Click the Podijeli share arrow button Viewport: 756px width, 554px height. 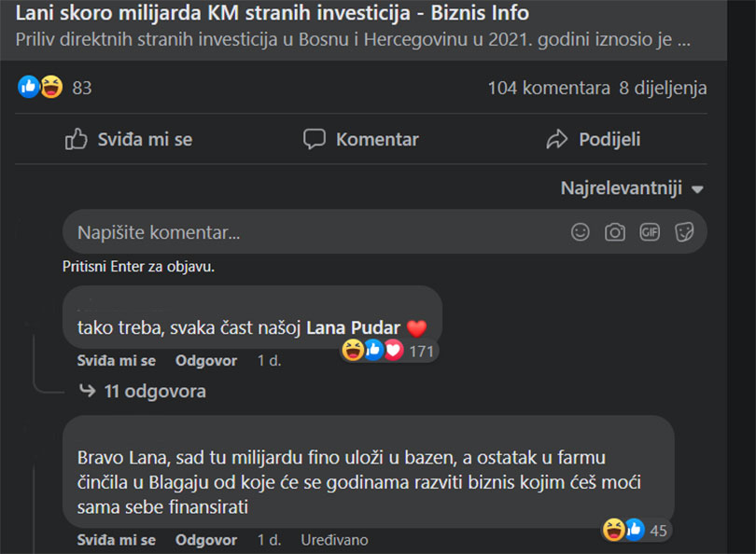point(593,140)
